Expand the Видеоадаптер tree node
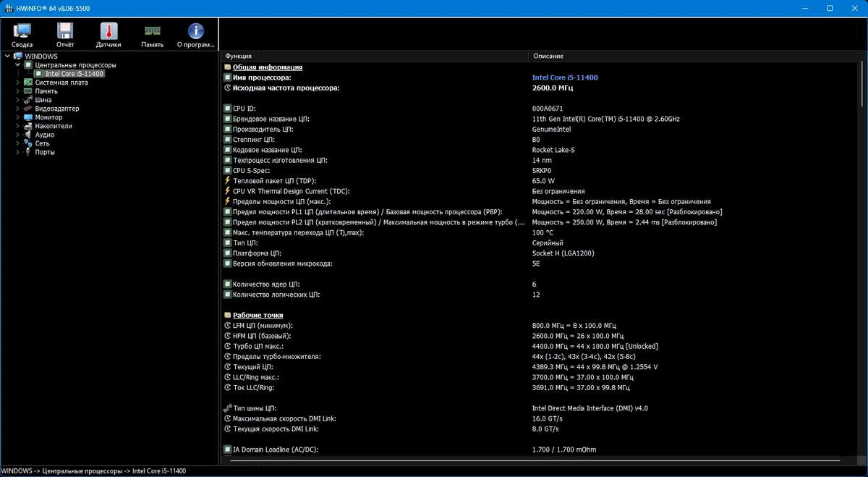The width and height of the screenshot is (868, 477). [18, 109]
